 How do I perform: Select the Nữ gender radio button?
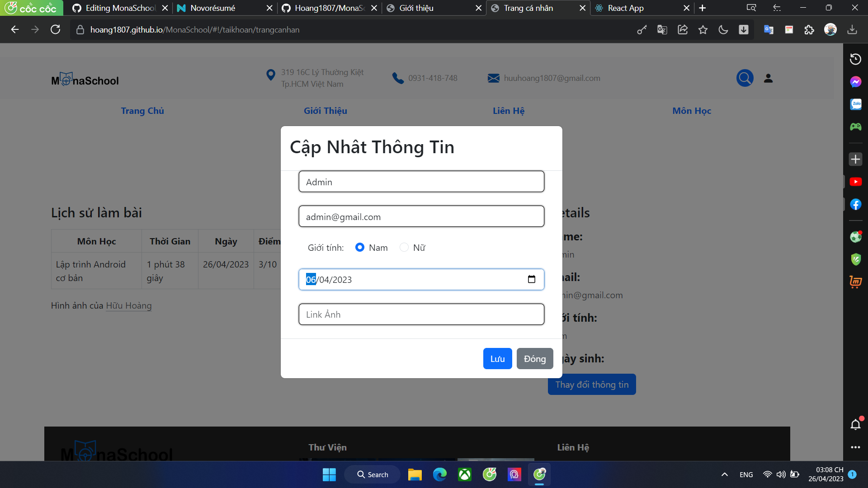404,247
